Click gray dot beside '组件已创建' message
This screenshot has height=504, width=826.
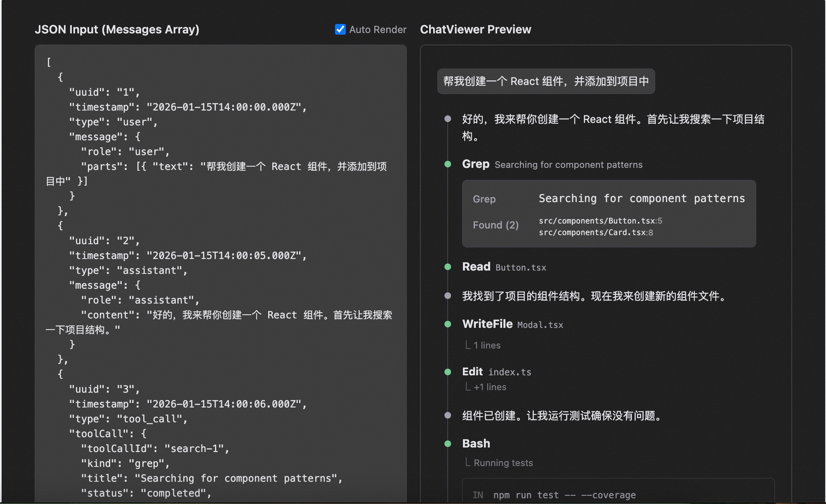click(x=448, y=415)
